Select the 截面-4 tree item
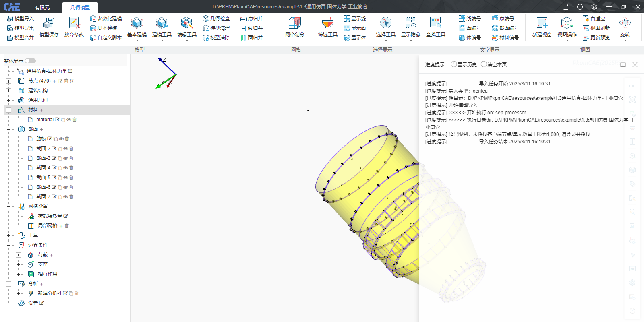The image size is (644, 322). [x=43, y=168]
